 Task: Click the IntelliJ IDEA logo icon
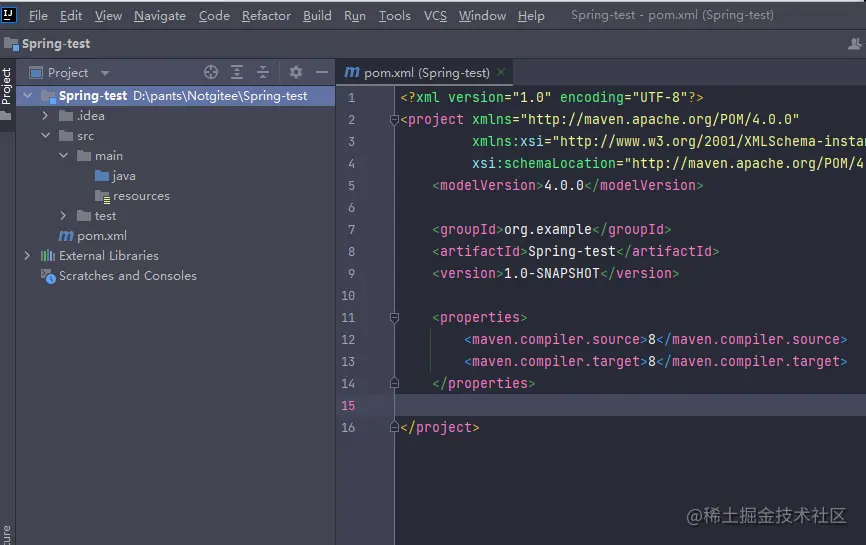(x=9, y=14)
